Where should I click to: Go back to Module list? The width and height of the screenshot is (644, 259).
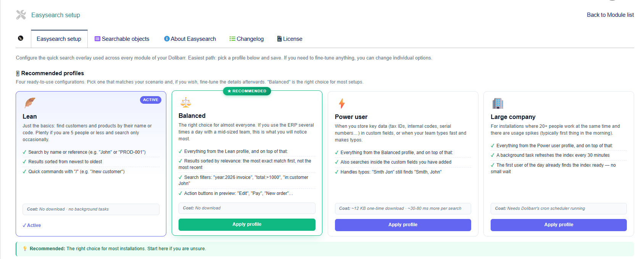click(x=610, y=15)
